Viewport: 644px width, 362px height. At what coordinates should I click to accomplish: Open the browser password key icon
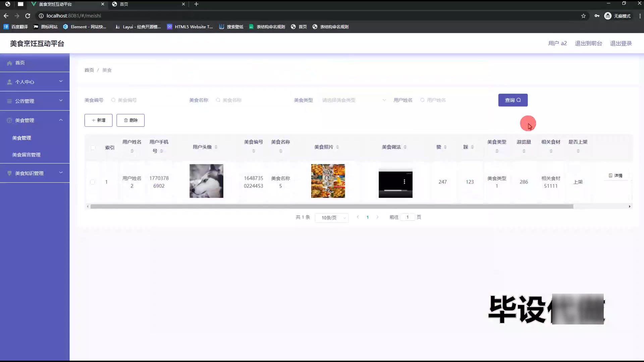point(597,16)
